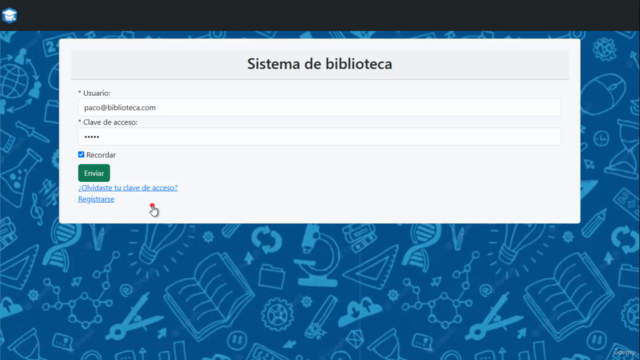Viewport: 640px width, 360px height.
Task: Submit the form with Enviar button
Action: pos(94,173)
